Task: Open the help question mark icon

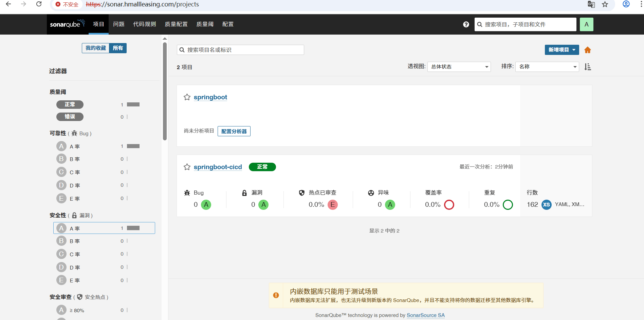Action: point(466,24)
